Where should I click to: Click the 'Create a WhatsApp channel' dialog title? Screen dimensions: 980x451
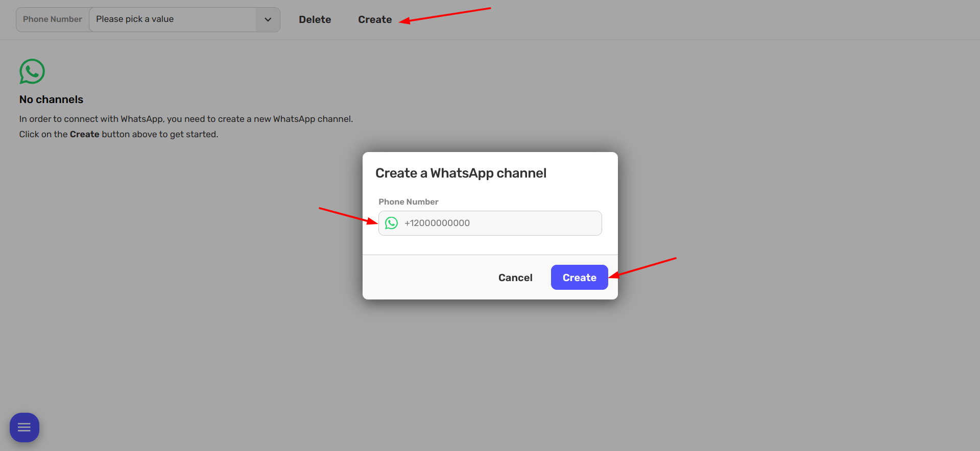[461, 173]
